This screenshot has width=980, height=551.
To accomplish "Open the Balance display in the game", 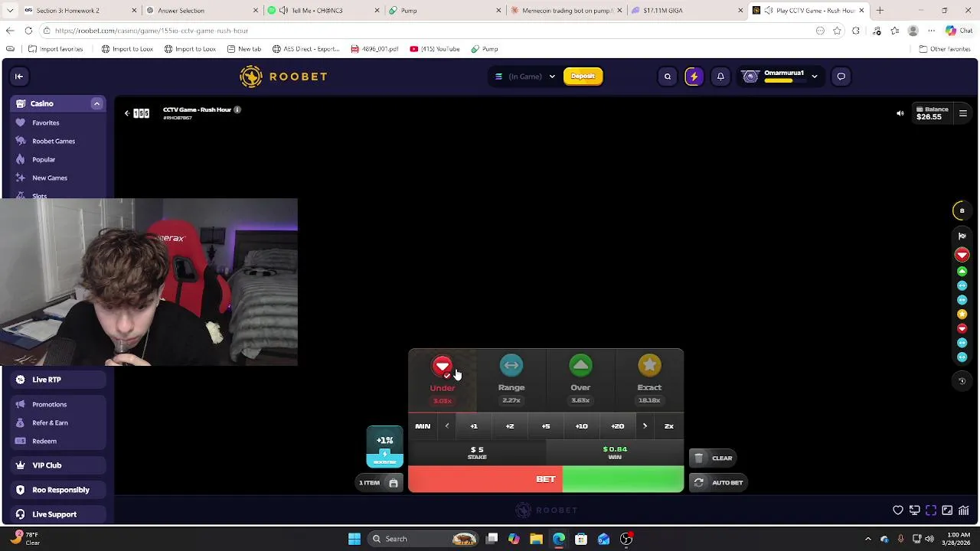I will click(932, 113).
